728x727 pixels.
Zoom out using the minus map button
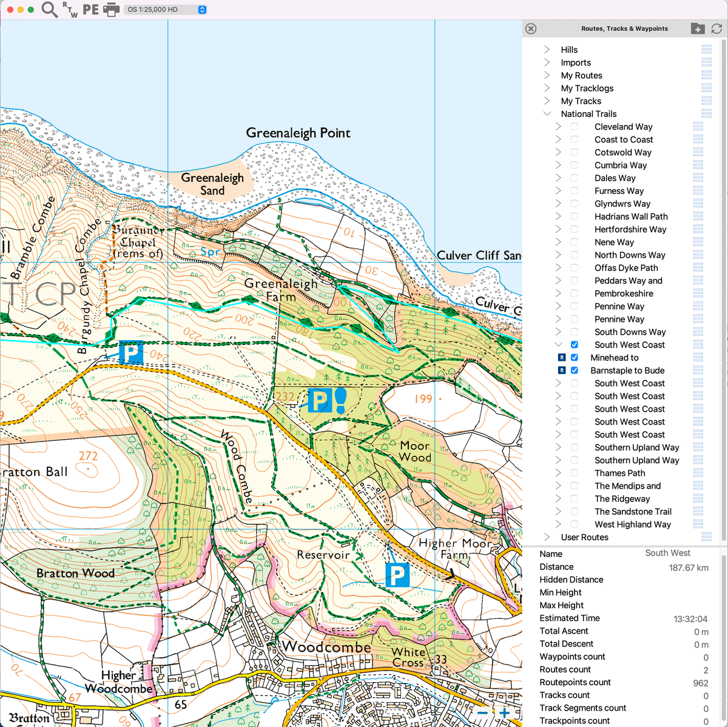482,712
